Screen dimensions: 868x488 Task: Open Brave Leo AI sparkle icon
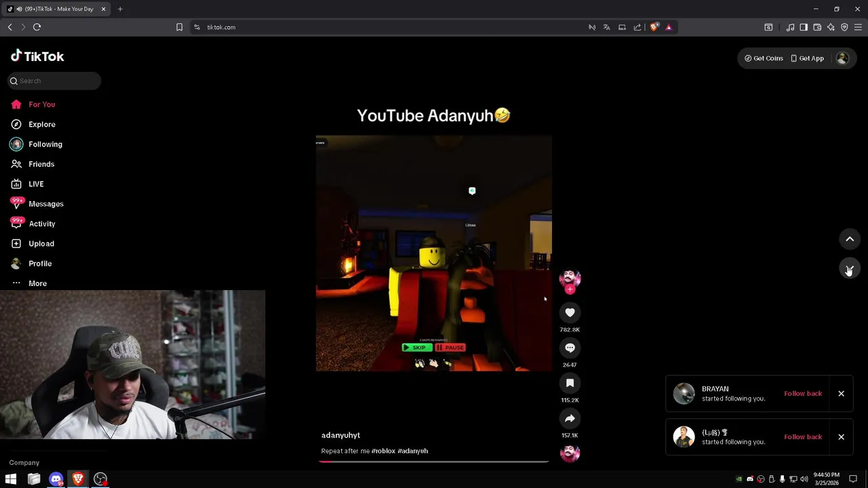tap(831, 27)
